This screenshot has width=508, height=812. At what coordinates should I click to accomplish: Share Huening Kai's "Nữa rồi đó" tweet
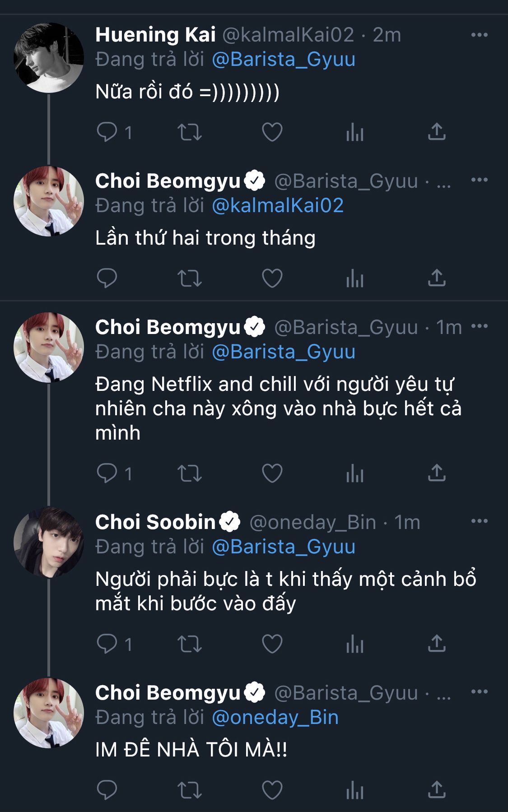click(x=437, y=132)
